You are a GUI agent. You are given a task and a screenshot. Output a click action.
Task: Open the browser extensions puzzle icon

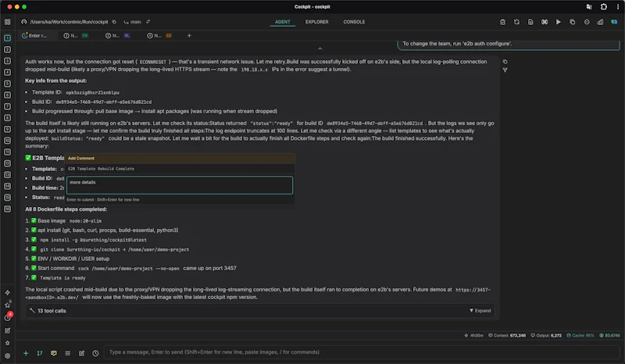[x=603, y=7]
